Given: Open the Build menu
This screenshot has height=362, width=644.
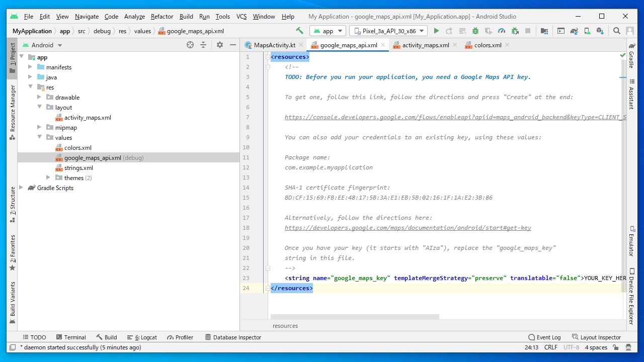Looking at the screenshot, I should [x=186, y=17].
